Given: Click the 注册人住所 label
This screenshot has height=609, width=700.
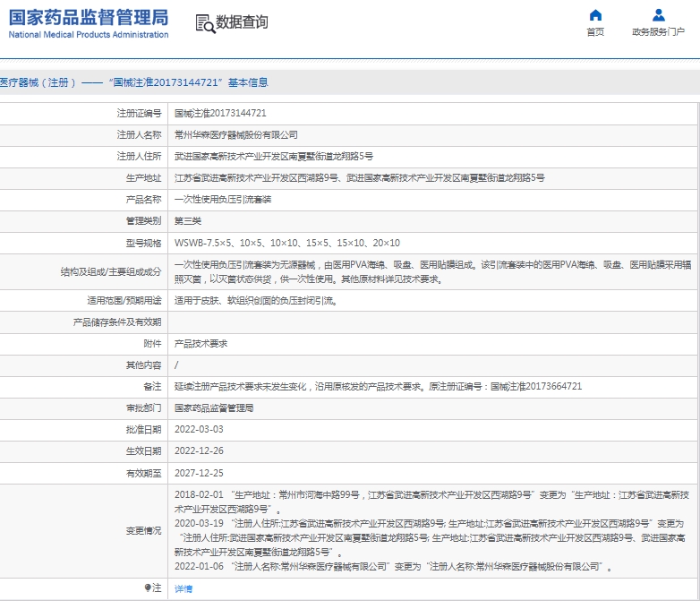Looking at the screenshot, I should point(139,156).
